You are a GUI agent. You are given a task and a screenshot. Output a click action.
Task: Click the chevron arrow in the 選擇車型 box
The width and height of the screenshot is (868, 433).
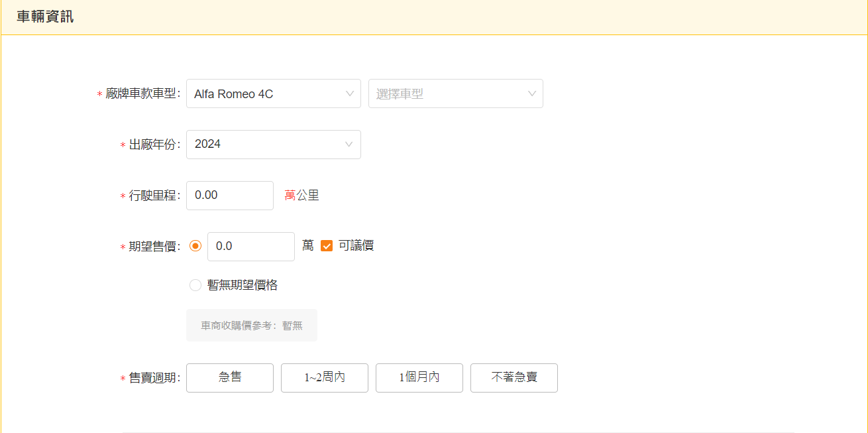(x=531, y=93)
